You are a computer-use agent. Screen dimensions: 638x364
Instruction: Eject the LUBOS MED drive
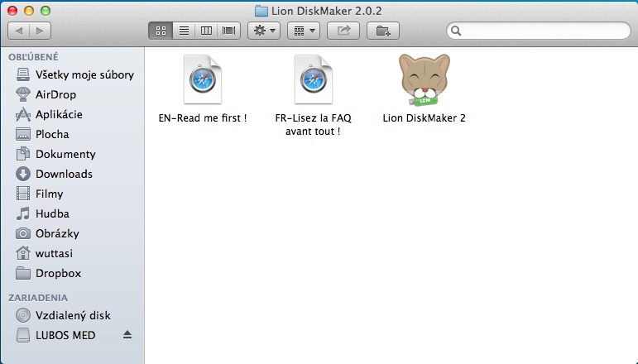[127, 335]
